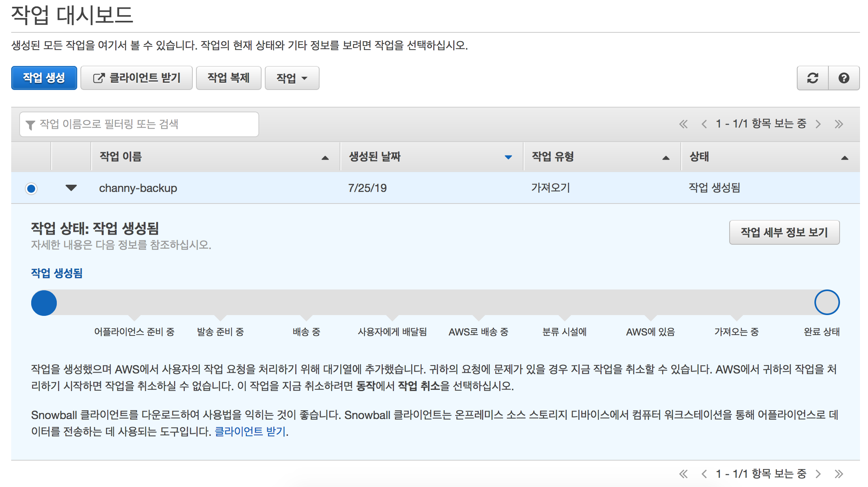Click the job name filter search field
Image resolution: width=868 pixels, height=487 pixels.
point(144,124)
